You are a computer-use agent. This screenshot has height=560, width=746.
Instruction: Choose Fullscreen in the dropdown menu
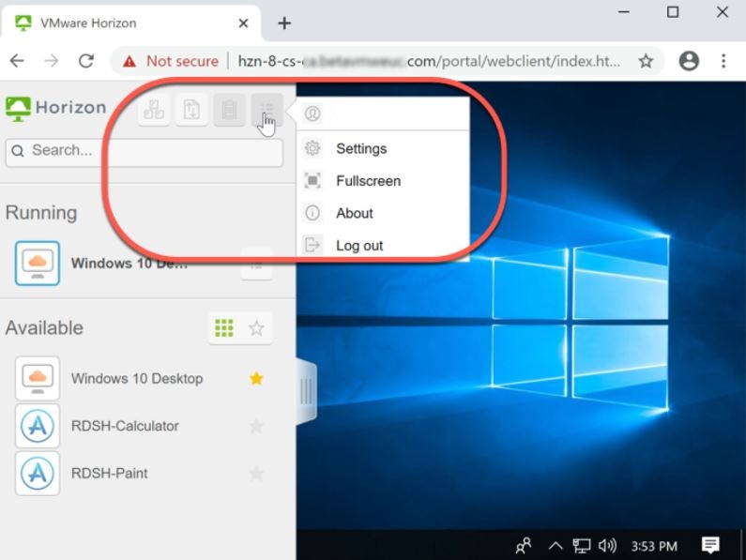(368, 181)
